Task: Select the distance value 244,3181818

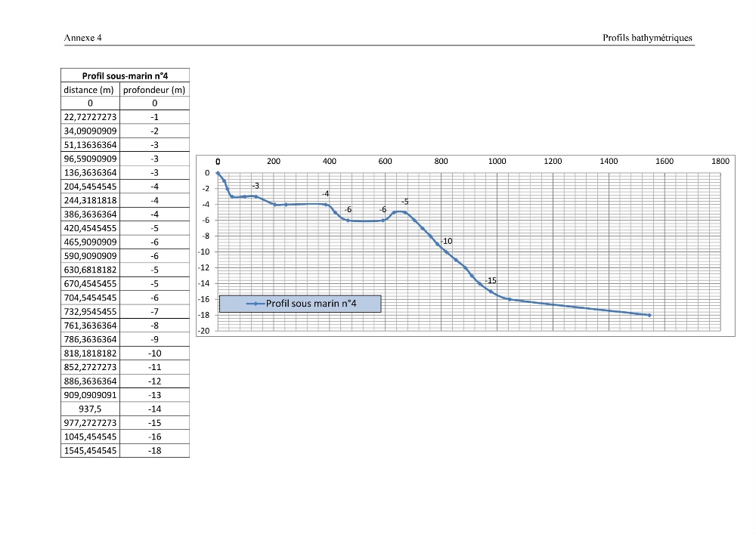Action: coord(90,200)
